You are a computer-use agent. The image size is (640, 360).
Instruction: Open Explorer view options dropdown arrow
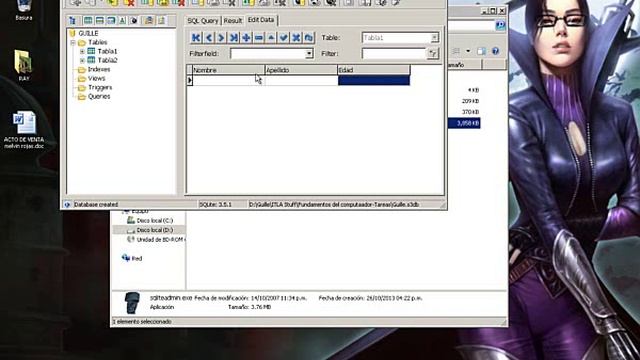(x=468, y=51)
